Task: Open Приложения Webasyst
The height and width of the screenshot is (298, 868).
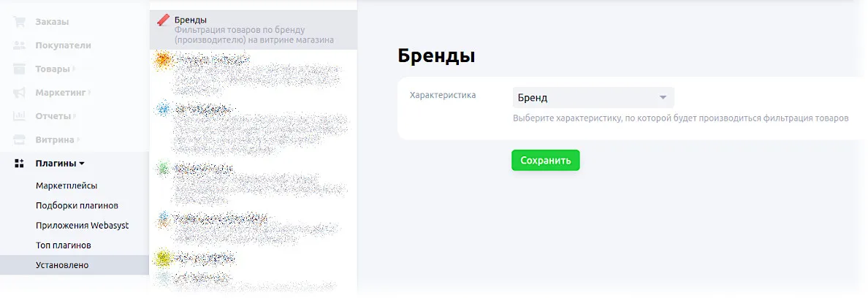Action: (x=83, y=226)
